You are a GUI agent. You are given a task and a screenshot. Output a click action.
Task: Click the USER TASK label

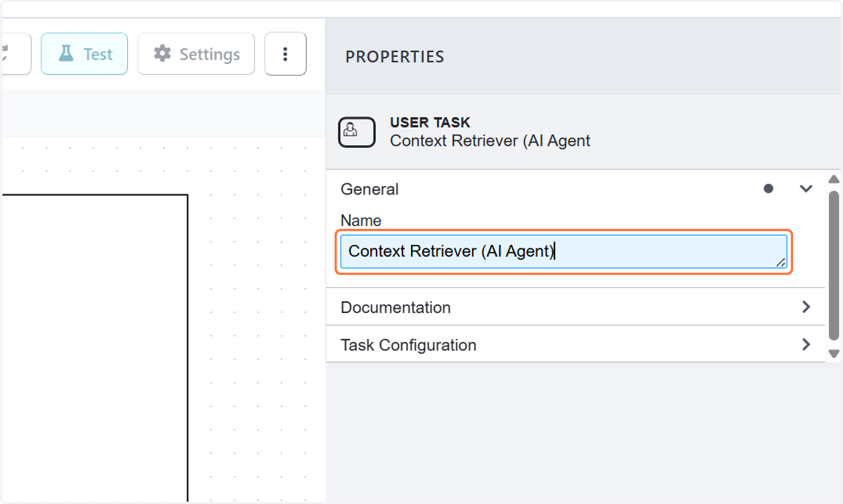coord(430,122)
